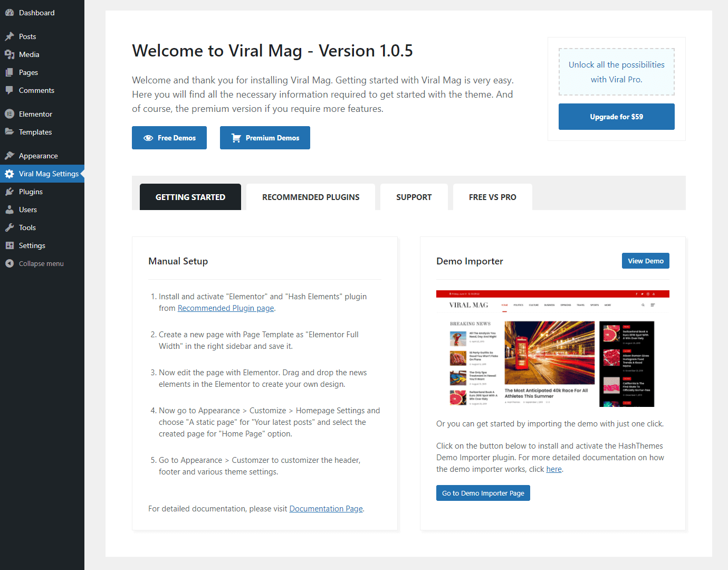
Task: Click the Tools wrench icon
Action: (9, 227)
